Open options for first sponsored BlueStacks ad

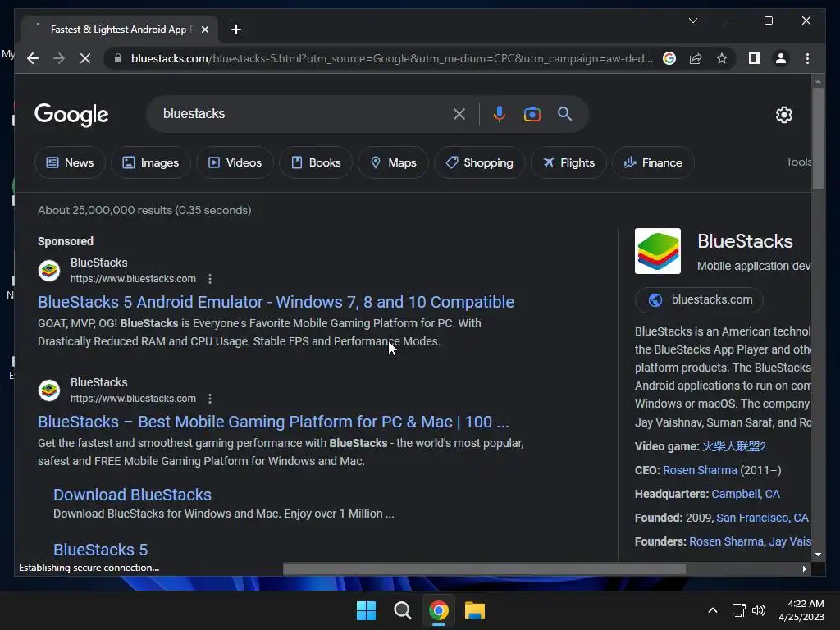[x=210, y=279]
